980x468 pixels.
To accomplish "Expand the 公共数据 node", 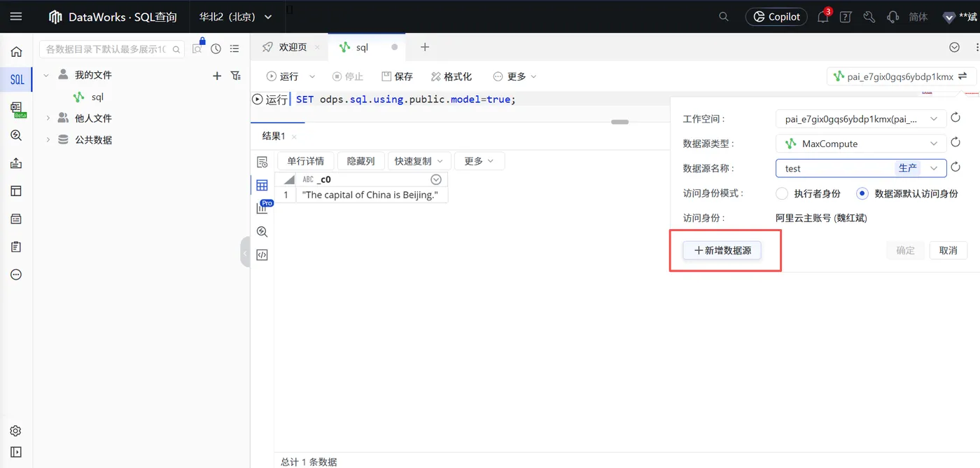I will (48, 139).
